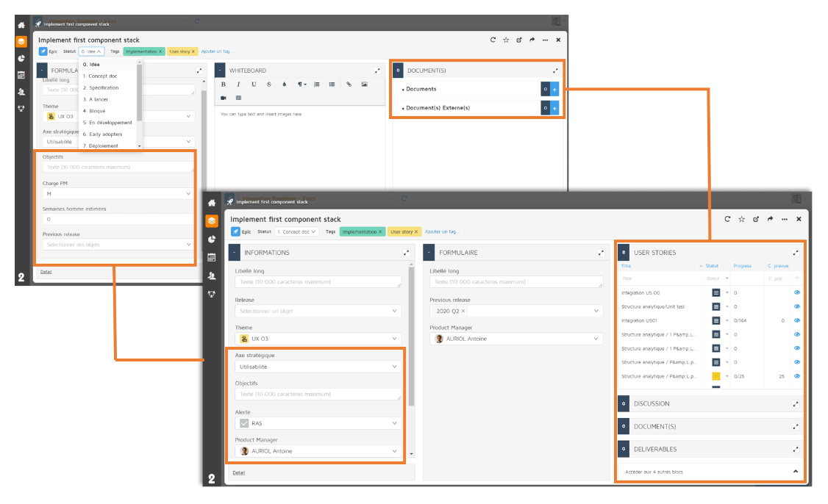This screenshot has height=504, width=828.
Task: Expand the Statut dropdown showing 1. Concept doc
Action: tap(297, 231)
